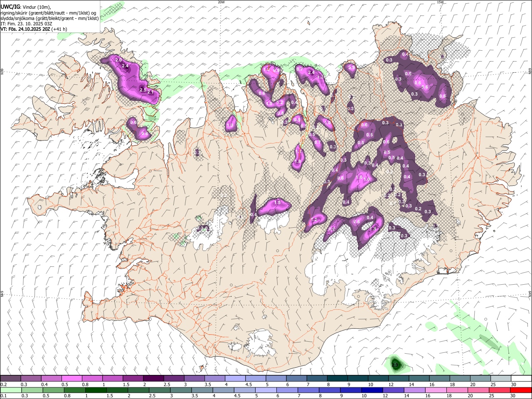Click the 'VT: Fös. 24.10.2025 20Z (+41 h)' line
532x399 pixels.
tap(34, 29)
